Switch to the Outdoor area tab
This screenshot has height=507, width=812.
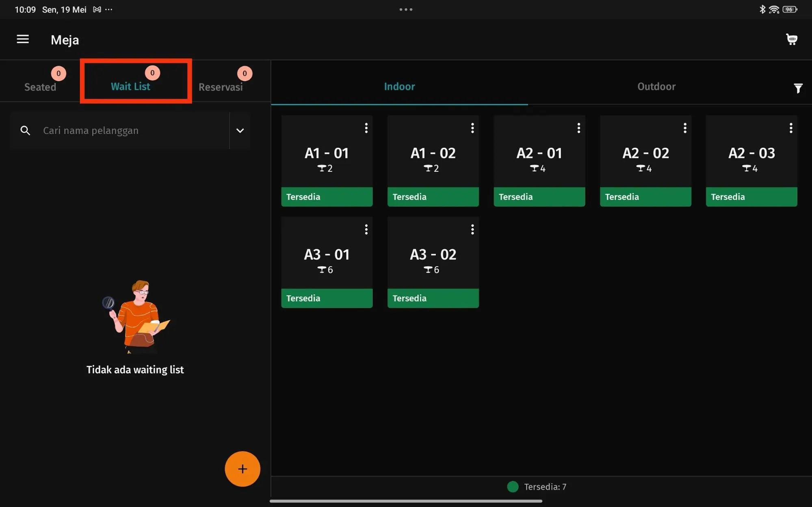point(656,86)
